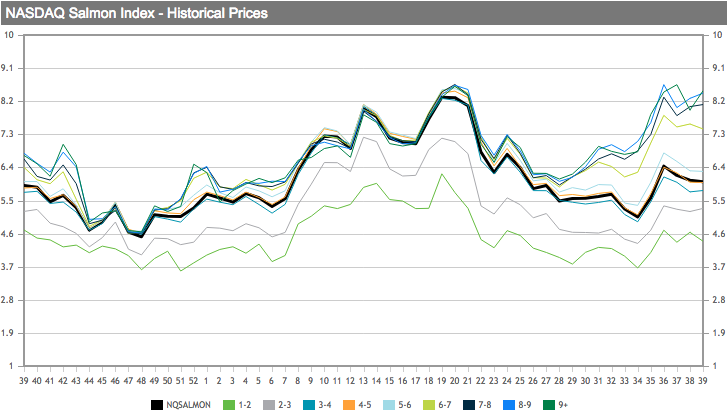Click the 6.4 label on the left axis
Screen dimensions: 728x419
click(x=8, y=167)
